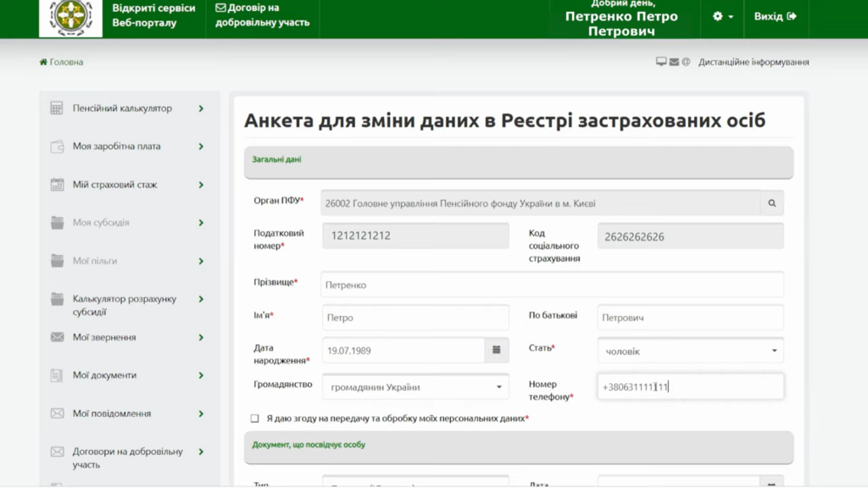Click the Прізвище input field

coord(552,285)
